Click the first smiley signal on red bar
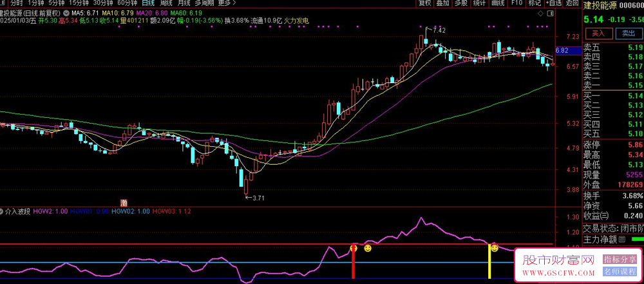644x284 pixels. 354,248
